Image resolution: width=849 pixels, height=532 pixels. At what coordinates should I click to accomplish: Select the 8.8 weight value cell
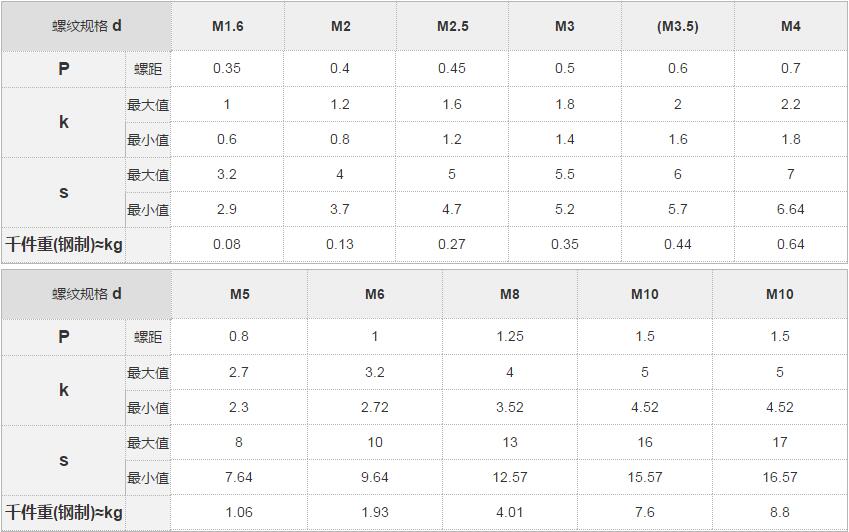pos(780,513)
